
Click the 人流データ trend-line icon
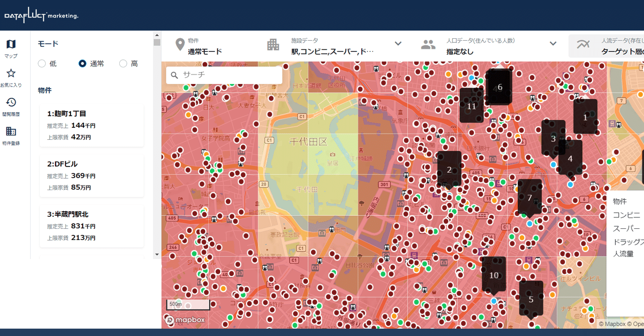tap(583, 45)
